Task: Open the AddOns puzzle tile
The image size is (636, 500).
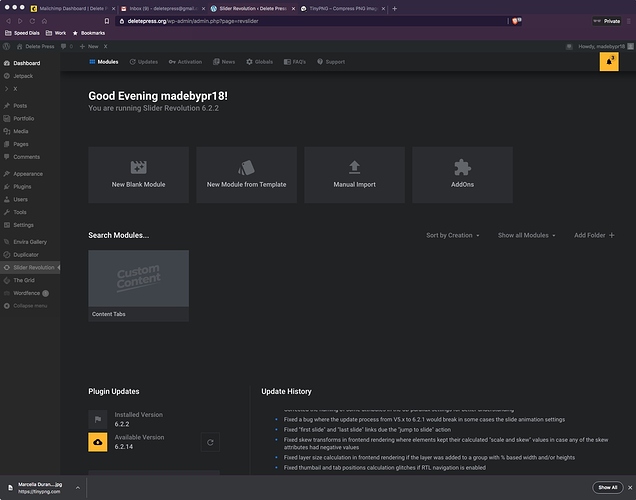Action: (x=462, y=174)
